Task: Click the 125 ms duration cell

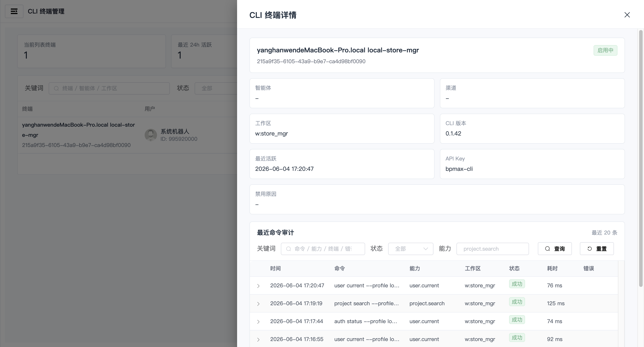Action: (556, 303)
